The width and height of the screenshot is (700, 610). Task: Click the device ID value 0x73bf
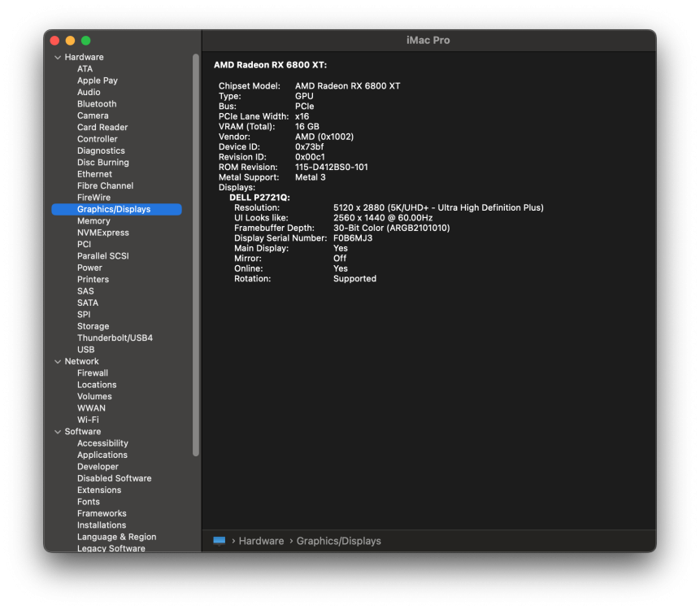pyautogui.click(x=309, y=147)
